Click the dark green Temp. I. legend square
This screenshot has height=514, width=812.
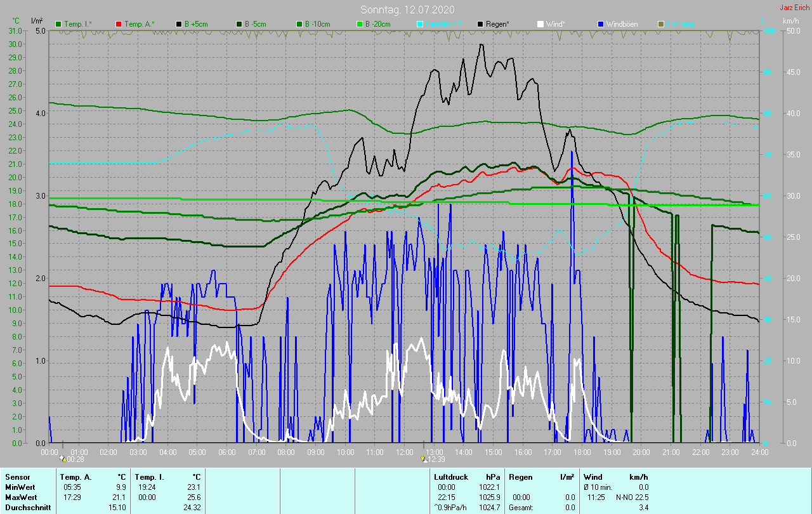click(59, 24)
